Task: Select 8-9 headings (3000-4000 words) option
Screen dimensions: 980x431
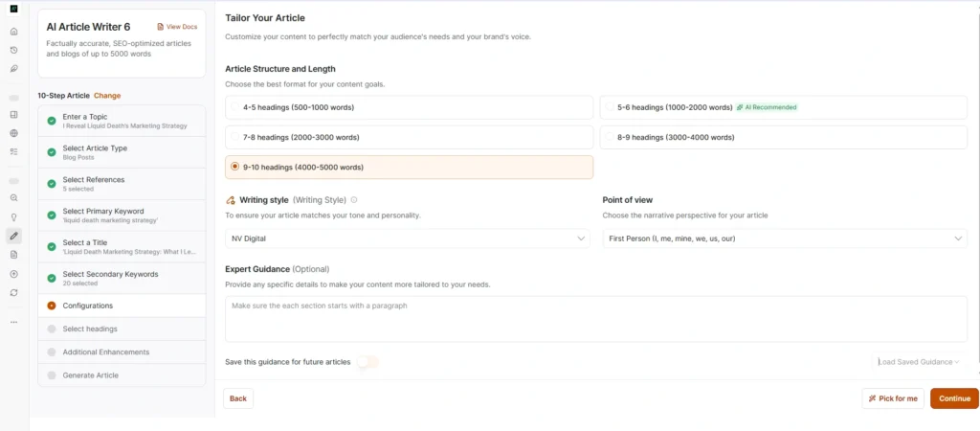Action: (x=784, y=137)
